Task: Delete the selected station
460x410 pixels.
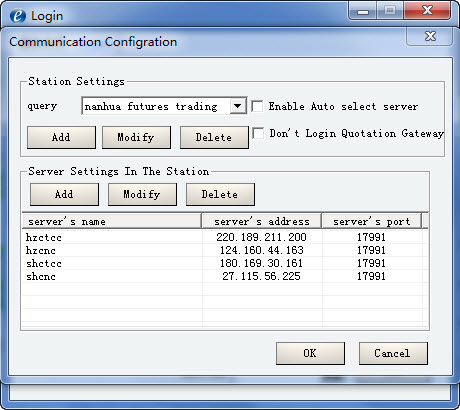Action: coord(214,137)
